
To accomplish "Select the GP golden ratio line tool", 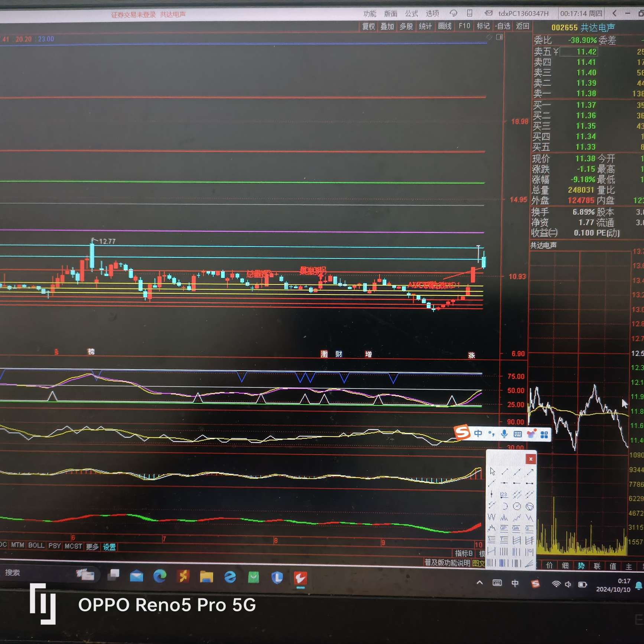I will coord(504,528).
